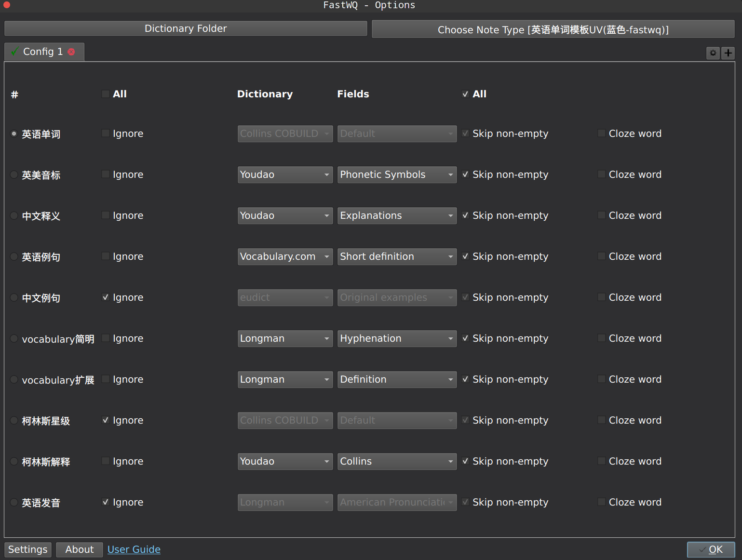
Task: Open the Settings button
Action: pos(28,549)
